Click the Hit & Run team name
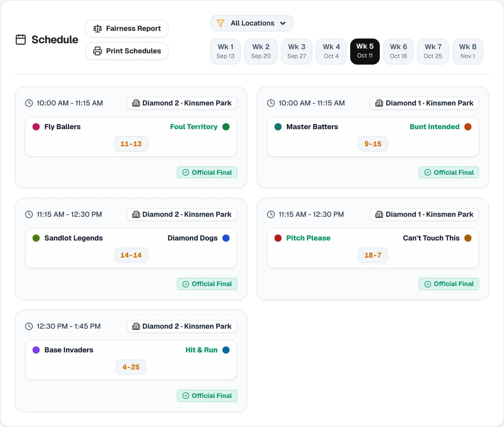The image size is (504, 427). (x=202, y=350)
